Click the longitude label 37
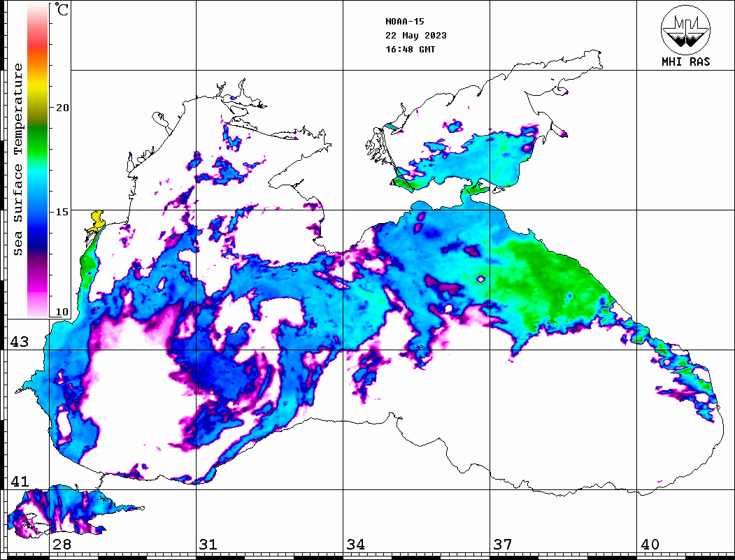Screen dimensions: 735x560 503,544
